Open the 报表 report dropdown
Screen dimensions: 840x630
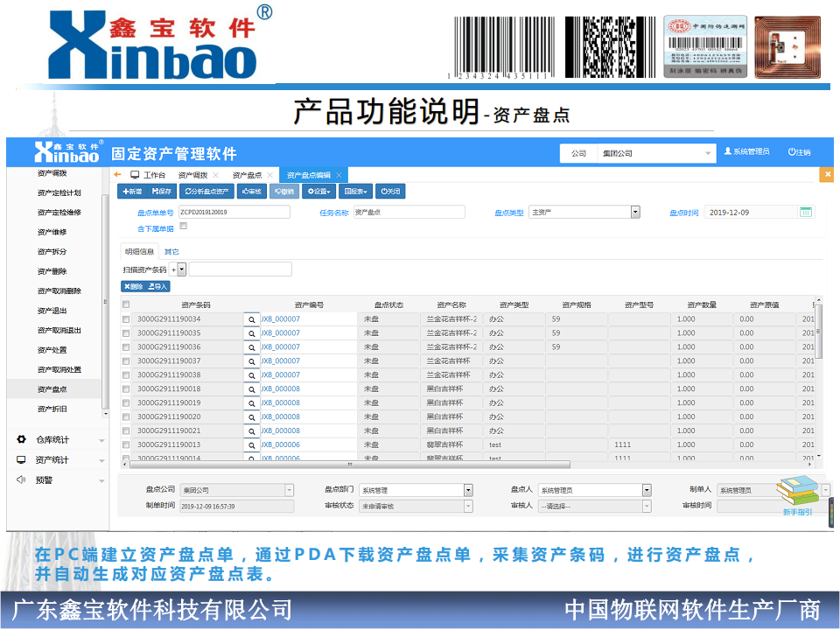[x=356, y=192]
